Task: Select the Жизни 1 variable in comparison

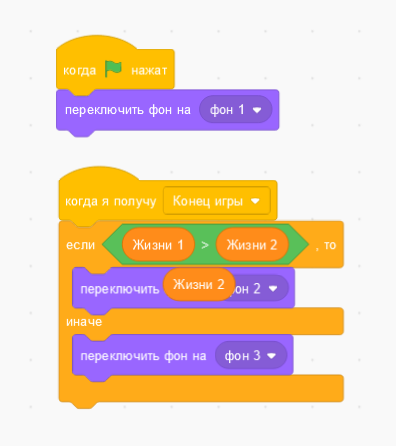Action: [158, 245]
